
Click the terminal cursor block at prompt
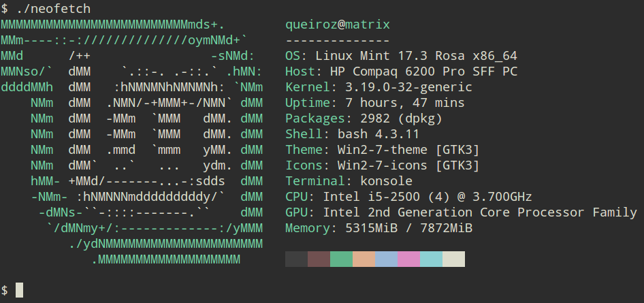tap(19, 290)
